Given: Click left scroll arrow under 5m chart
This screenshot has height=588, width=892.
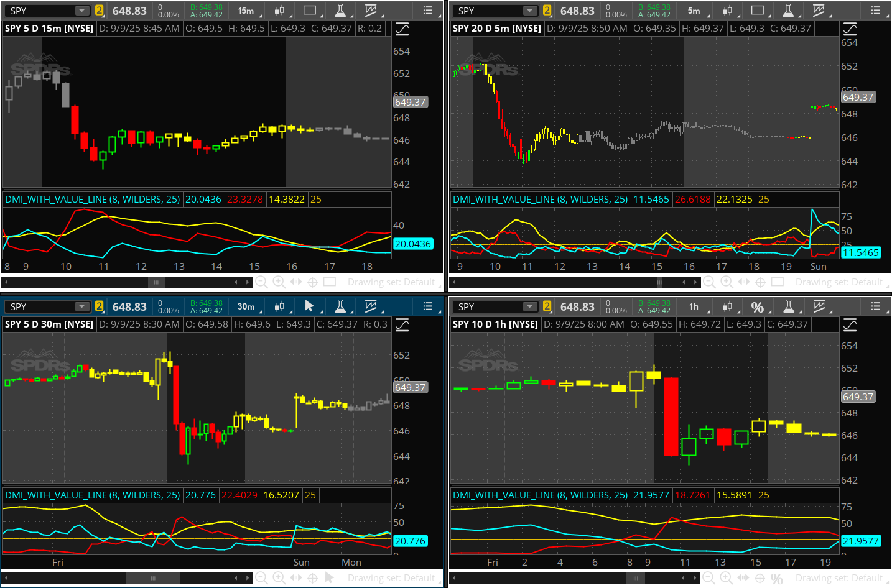Looking at the screenshot, I should [x=454, y=282].
